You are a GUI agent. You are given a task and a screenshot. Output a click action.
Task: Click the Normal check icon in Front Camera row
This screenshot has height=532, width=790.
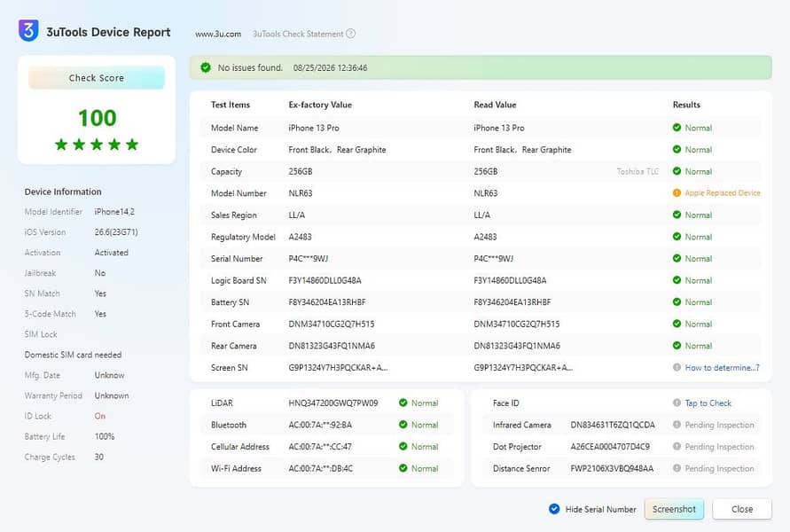pos(677,324)
